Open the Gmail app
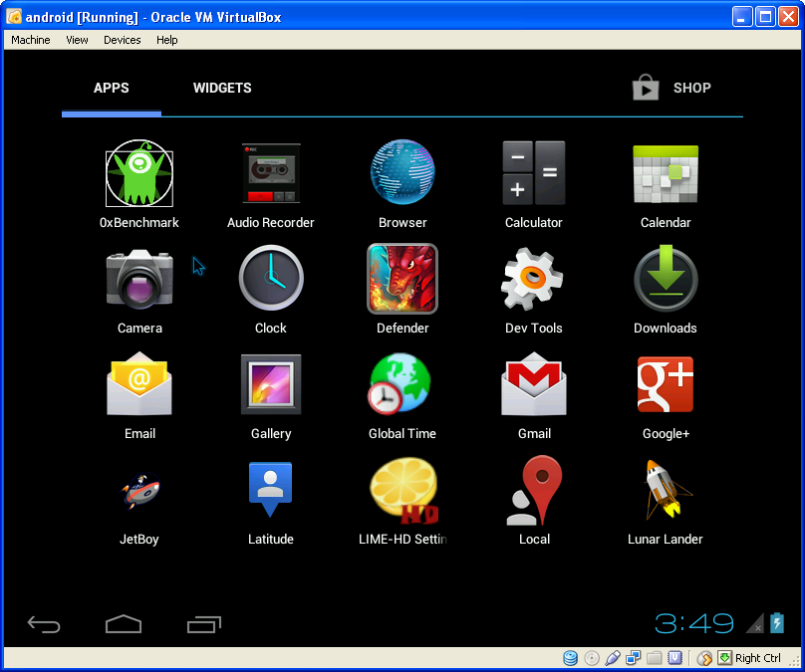805x672 pixels. pos(534,383)
